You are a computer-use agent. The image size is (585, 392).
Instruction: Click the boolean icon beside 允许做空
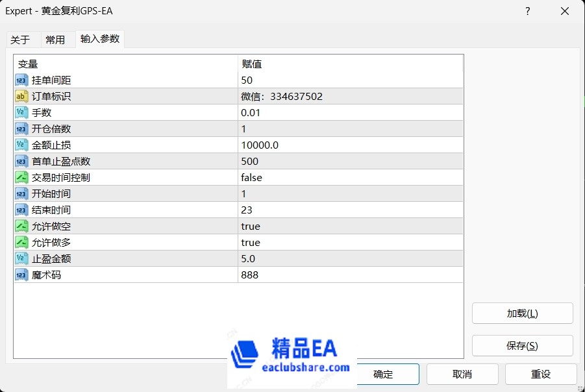pyautogui.click(x=21, y=227)
